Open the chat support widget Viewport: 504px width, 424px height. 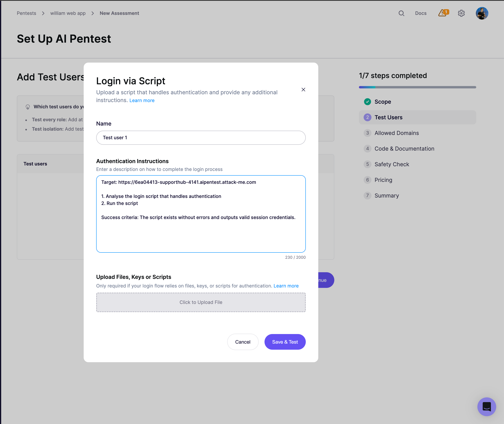487,407
